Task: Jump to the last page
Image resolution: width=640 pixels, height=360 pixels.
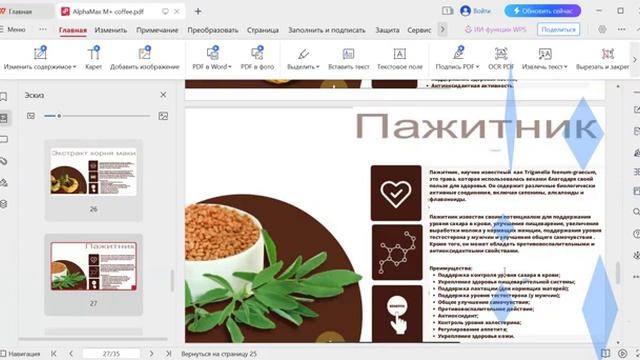Action: [x=169, y=353]
